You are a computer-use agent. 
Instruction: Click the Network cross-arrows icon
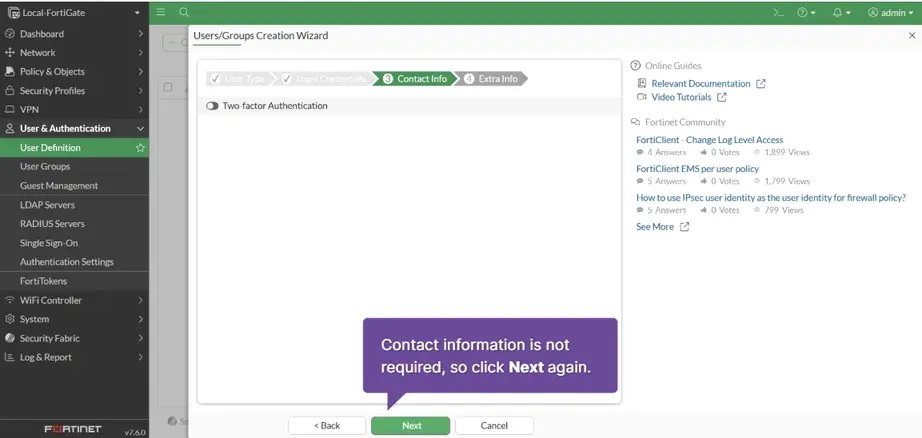[x=9, y=53]
